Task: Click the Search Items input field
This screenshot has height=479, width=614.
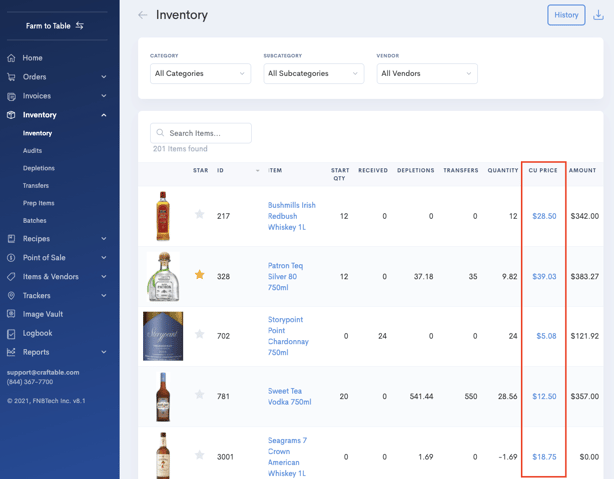Action: click(201, 132)
